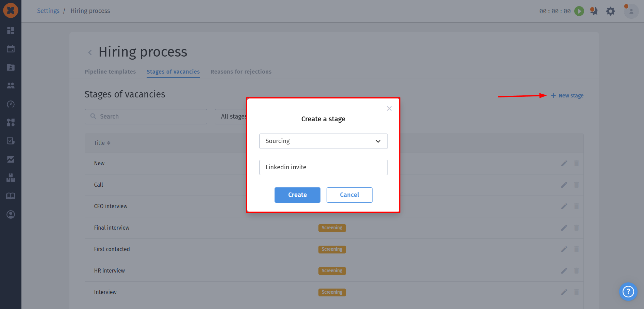Open the help question mark button
This screenshot has height=309, width=644.
(x=628, y=292)
